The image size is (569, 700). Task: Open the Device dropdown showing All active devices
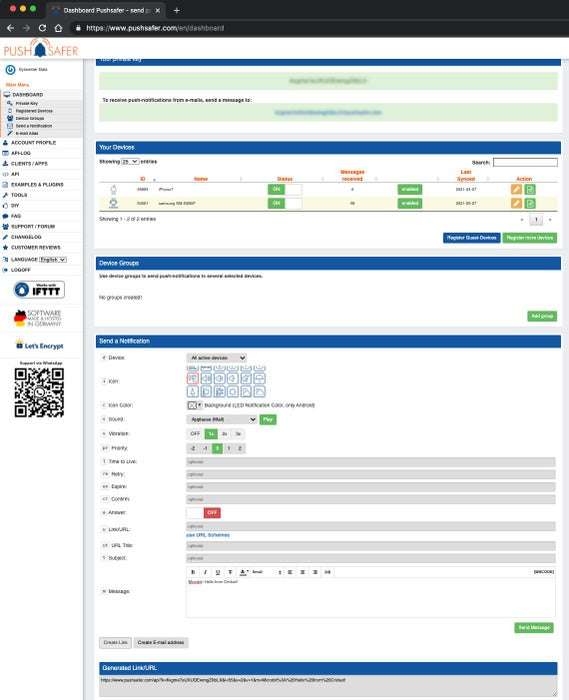tap(216, 358)
